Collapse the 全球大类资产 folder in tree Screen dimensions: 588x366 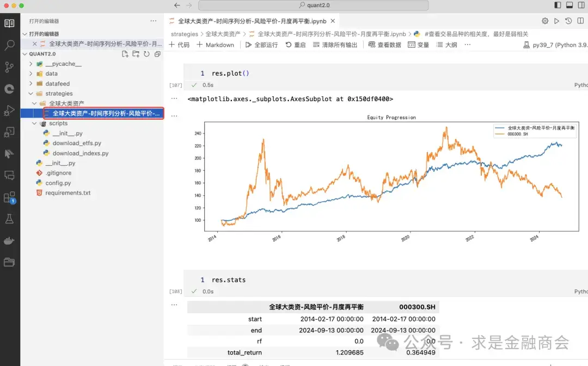(34, 103)
